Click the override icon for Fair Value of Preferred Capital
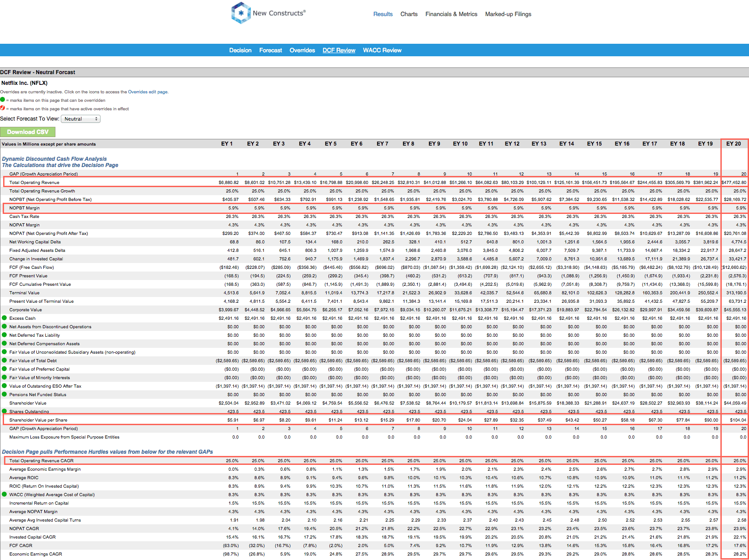This screenshot has width=749, height=560. (x=4, y=369)
